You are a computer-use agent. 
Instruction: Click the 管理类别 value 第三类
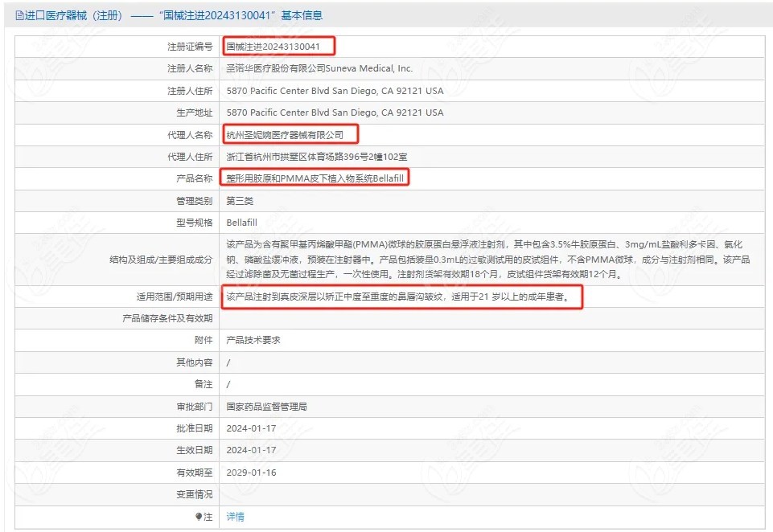click(240, 200)
